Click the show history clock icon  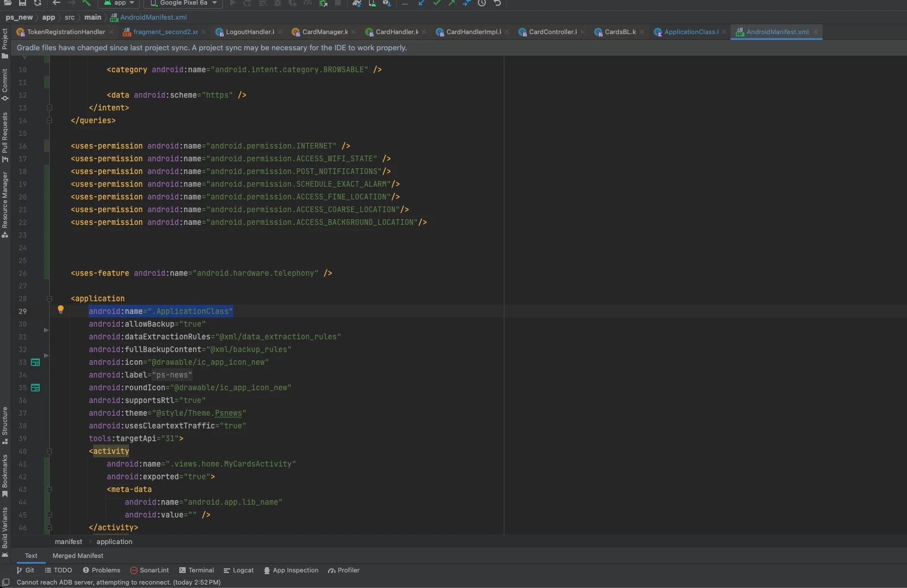[481, 3]
